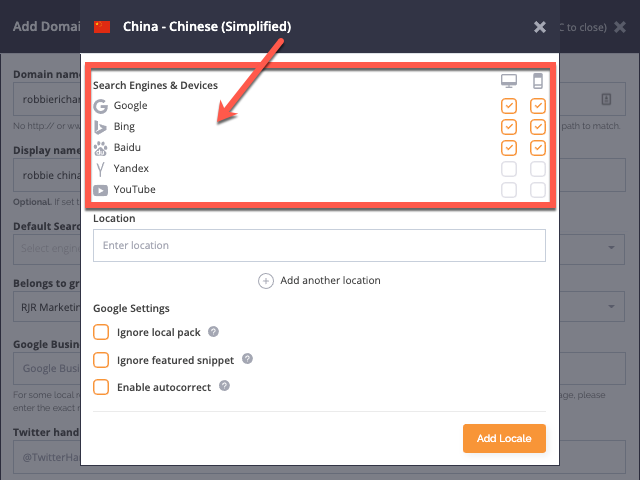Click the help icon beside Enable autocorrect
The height and width of the screenshot is (480, 640).
(x=224, y=386)
